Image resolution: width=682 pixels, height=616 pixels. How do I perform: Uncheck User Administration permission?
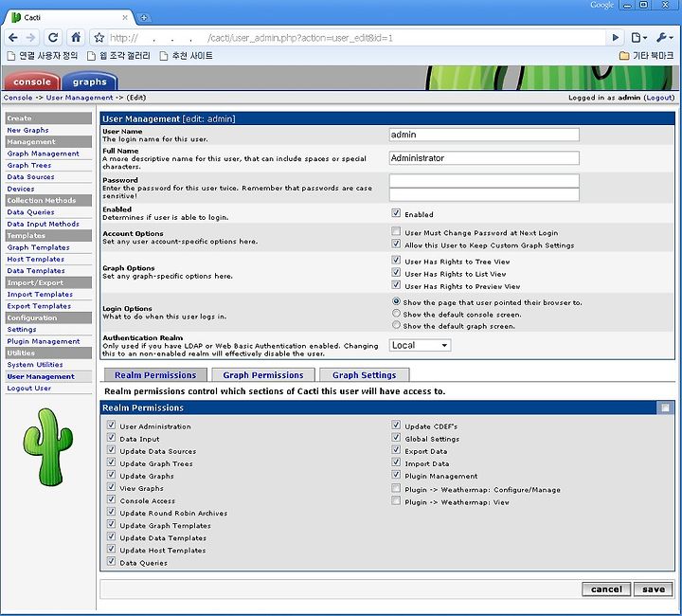(x=112, y=425)
